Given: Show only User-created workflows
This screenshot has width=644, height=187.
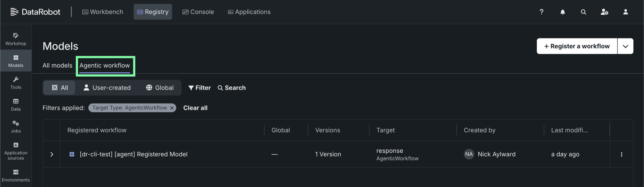Looking at the screenshot, I should (107, 88).
